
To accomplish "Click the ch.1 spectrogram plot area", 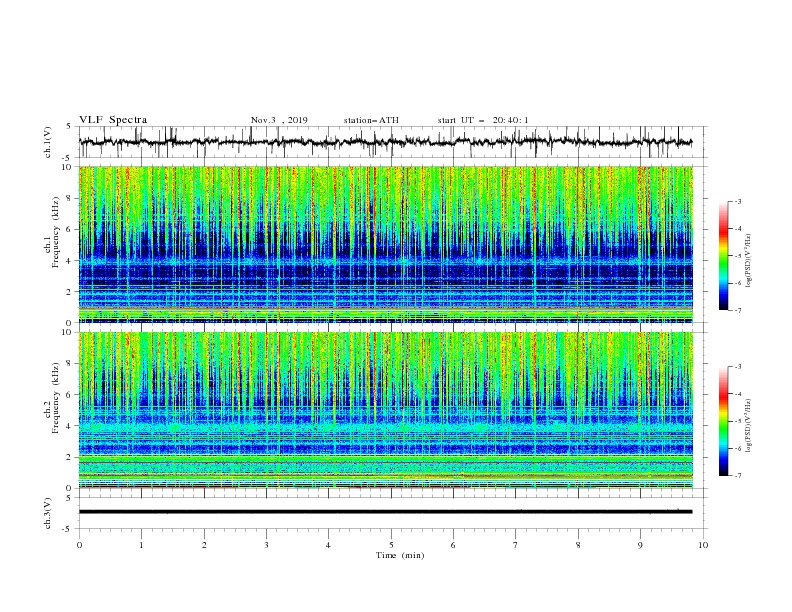I will (386, 244).
